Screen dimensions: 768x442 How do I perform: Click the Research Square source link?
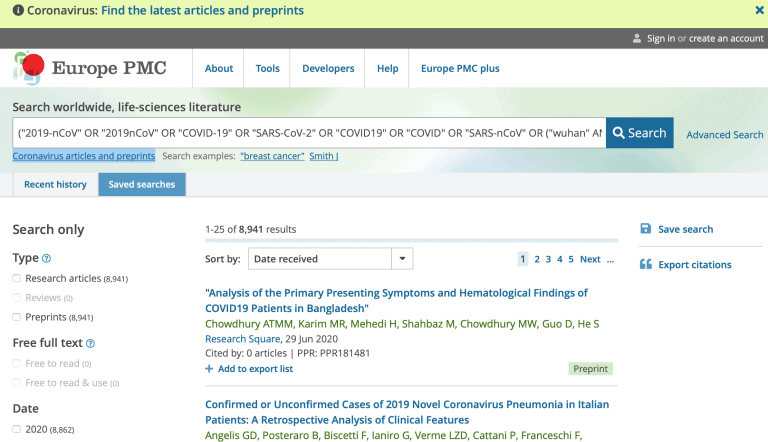242,339
